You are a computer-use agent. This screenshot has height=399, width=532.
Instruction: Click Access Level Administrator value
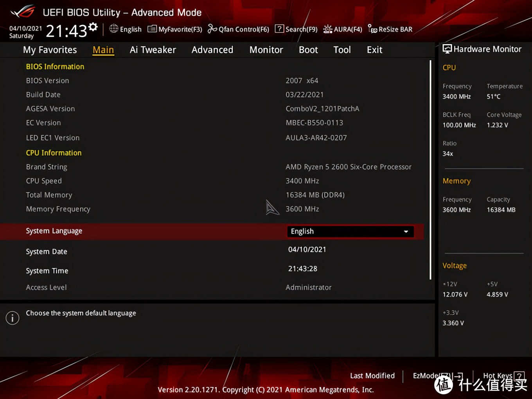click(309, 288)
